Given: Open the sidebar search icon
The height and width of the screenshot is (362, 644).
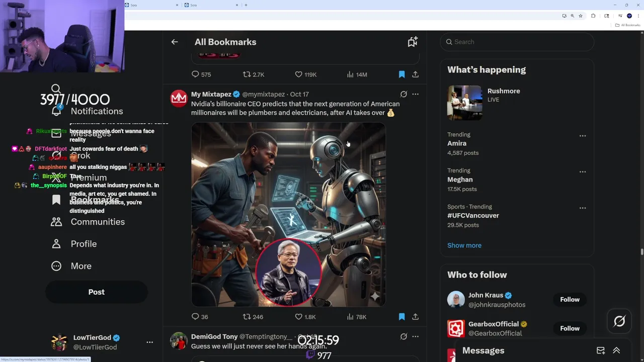Looking at the screenshot, I should pos(56,89).
